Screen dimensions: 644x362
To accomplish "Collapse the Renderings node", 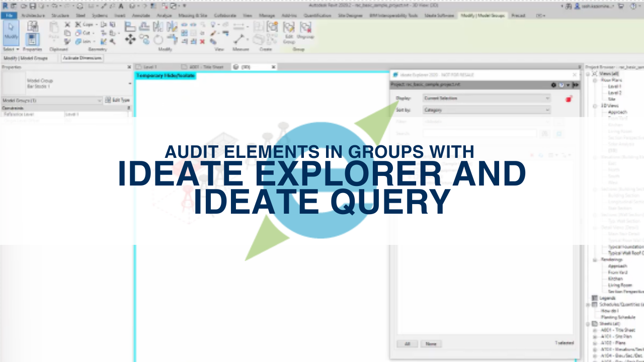I will [595, 259].
